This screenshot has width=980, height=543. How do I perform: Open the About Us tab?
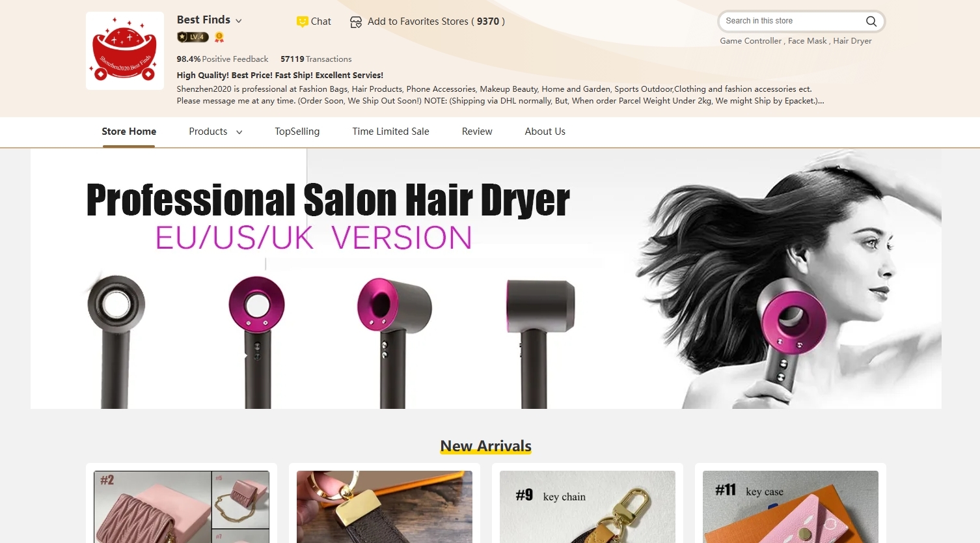point(545,132)
